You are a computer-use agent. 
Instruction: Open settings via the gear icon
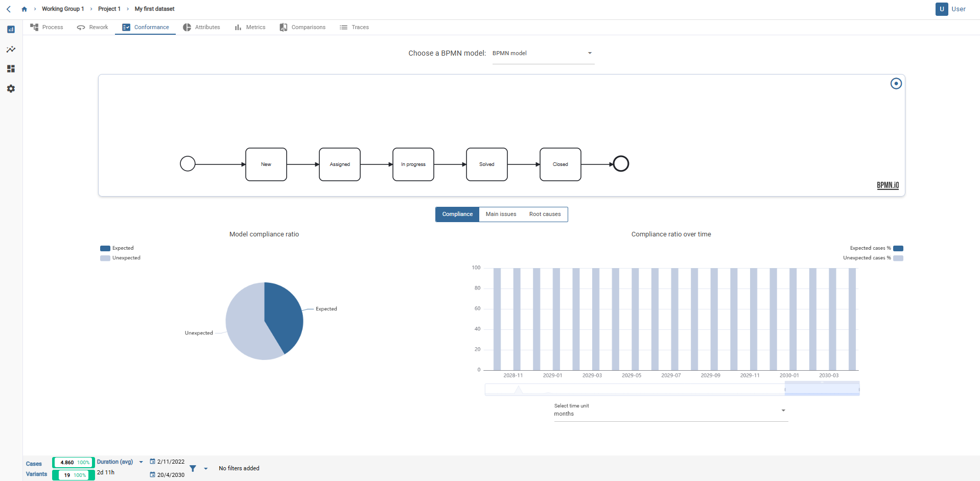11,89
